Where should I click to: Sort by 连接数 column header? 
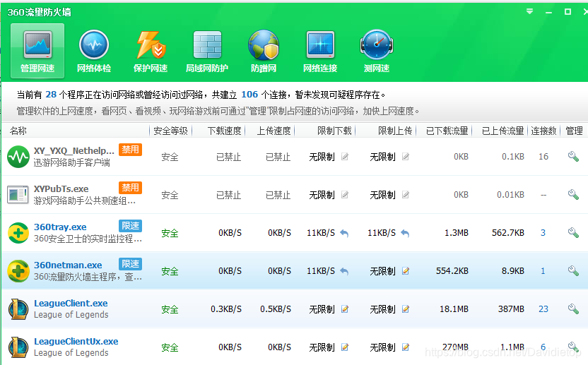tap(543, 131)
